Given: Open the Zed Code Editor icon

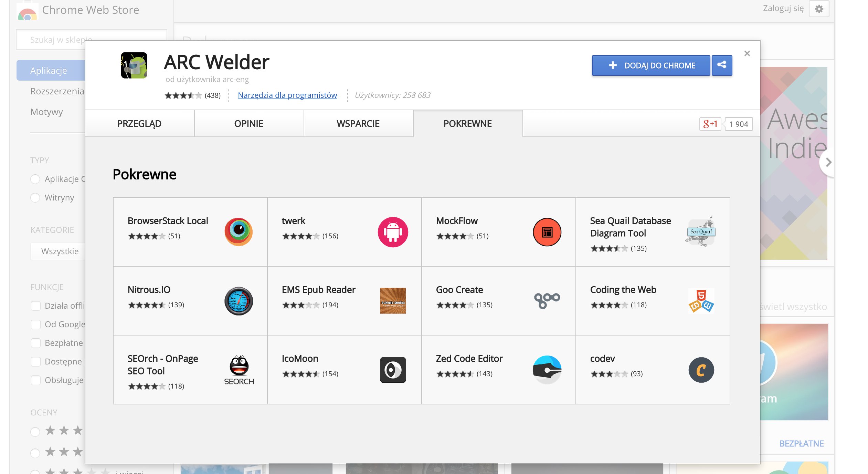Looking at the screenshot, I should [547, 370].
